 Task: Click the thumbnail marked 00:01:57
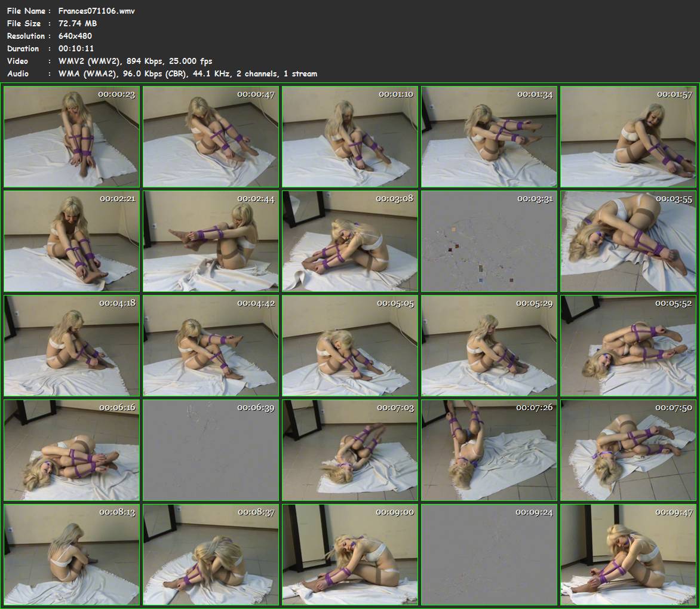(x=628, y=137)
